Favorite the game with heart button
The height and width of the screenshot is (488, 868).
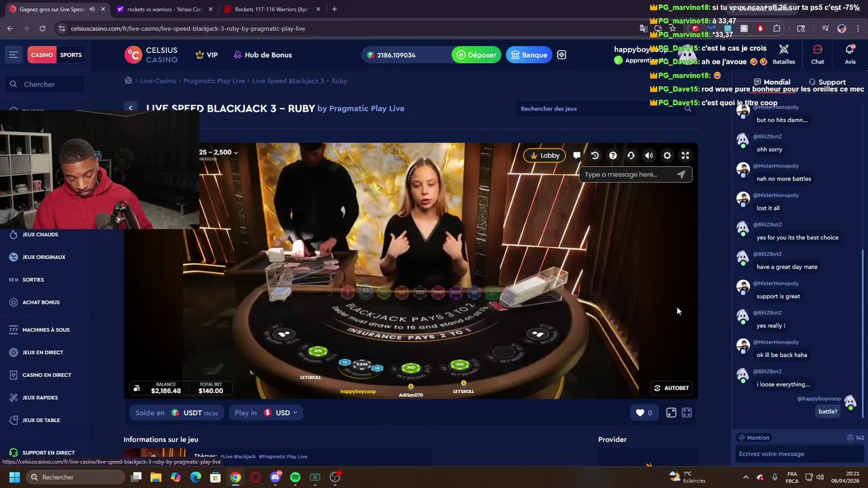[x=644, y=413]
